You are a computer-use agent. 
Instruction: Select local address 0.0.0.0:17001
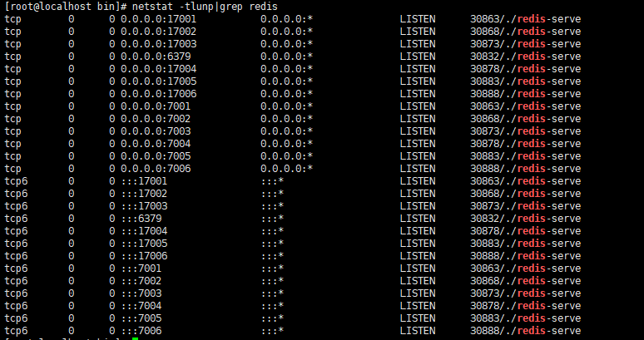pos(159,19)
